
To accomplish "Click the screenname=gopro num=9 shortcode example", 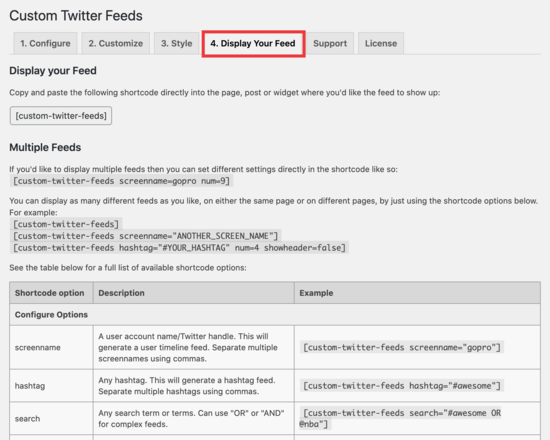I will tap(121, 181).
